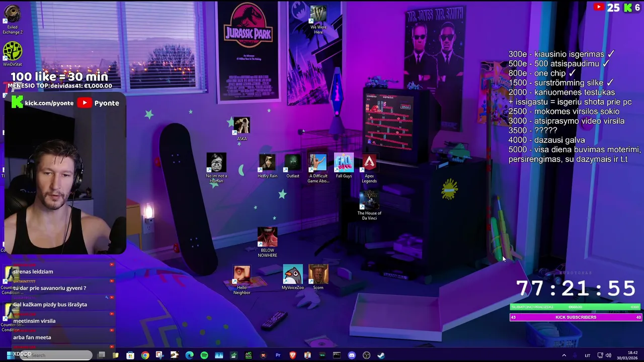Launch the BELOW NOWHERE desktop shortcut
The image size is (644, 362).
[x=267, y=243]
